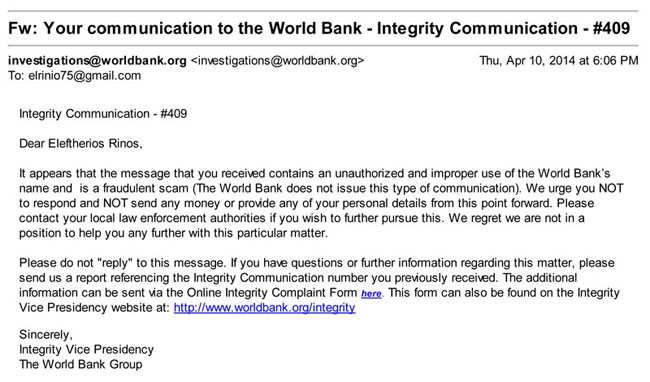
Task: Click 'The World Bank Group' signature text
Action: tap(81, 365)
